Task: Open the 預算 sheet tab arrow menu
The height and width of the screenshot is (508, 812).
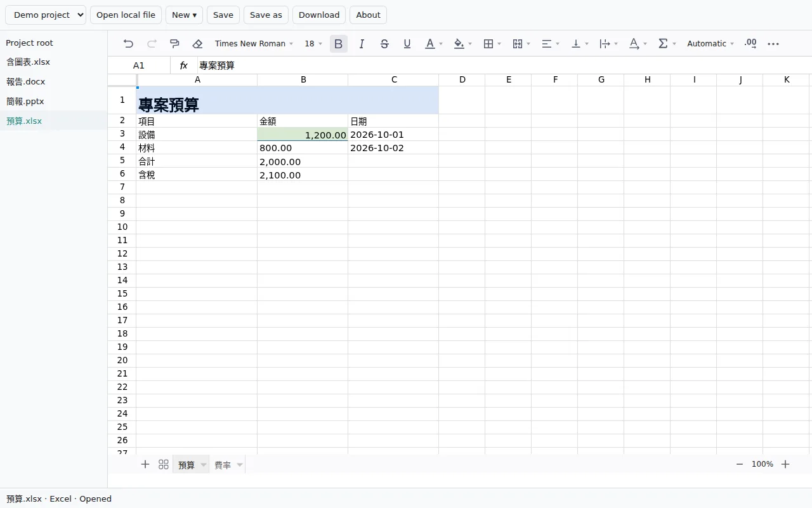Action: pyautogui.click(x=204, y=465)
